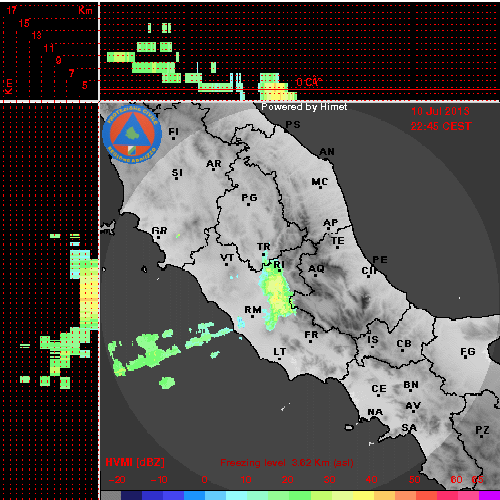The image size is (500, 500).
Task: Click the '50' value on the dBZ scale
Action: (414, 480)
